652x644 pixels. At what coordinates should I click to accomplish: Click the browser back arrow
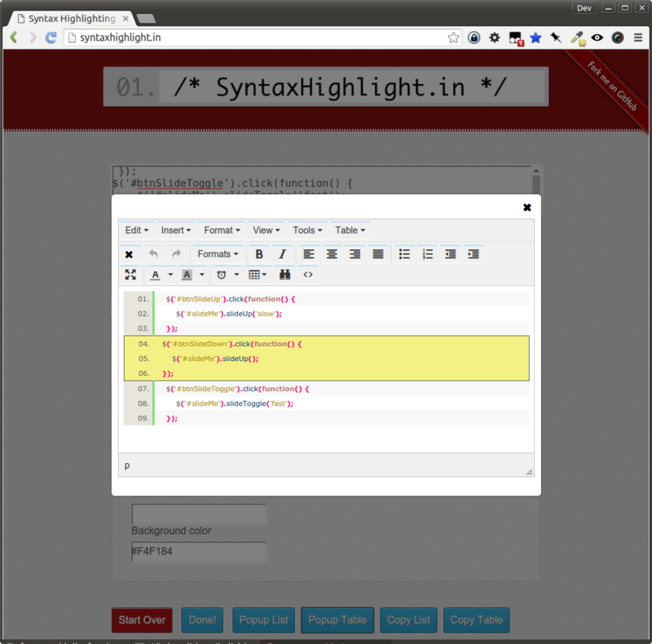point(14,37)
